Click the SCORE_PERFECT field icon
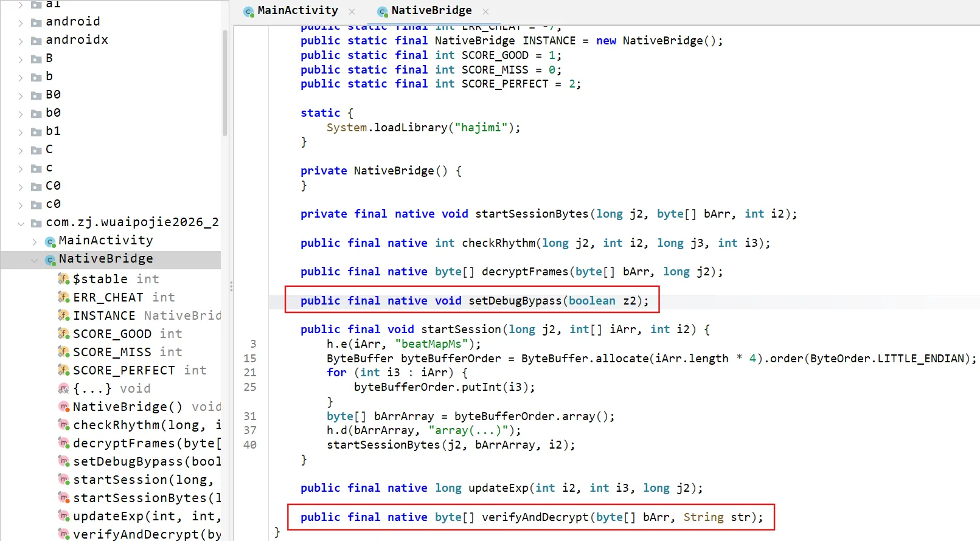980x541 pixels. 63,370
